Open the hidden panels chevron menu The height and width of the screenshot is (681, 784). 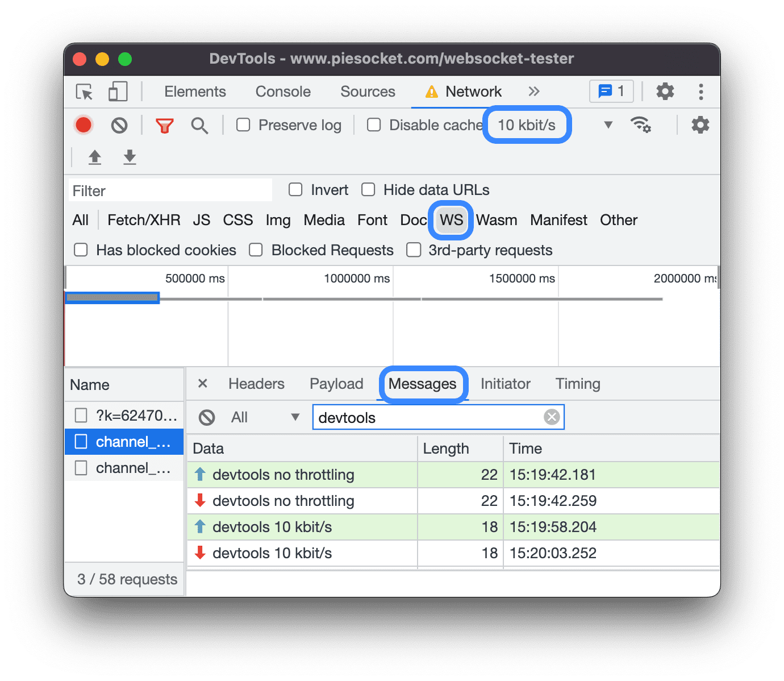(533, 91)
